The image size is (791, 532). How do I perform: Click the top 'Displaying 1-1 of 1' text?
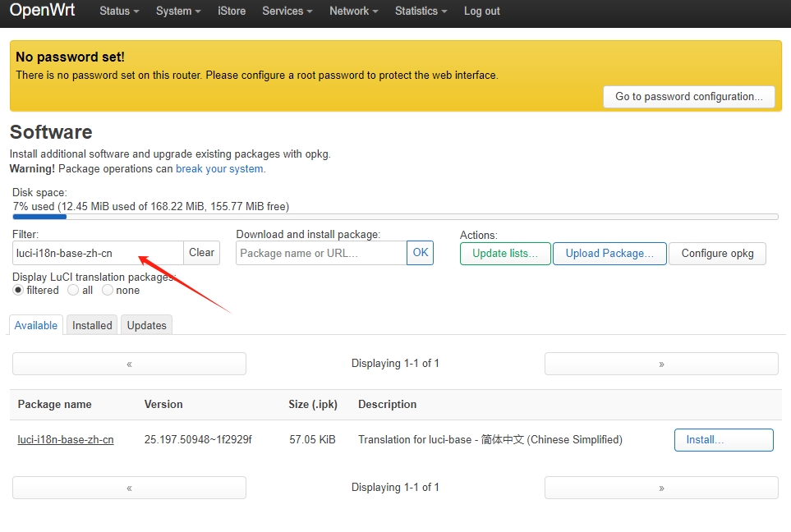pyautogui.click(x=395, y=364)
